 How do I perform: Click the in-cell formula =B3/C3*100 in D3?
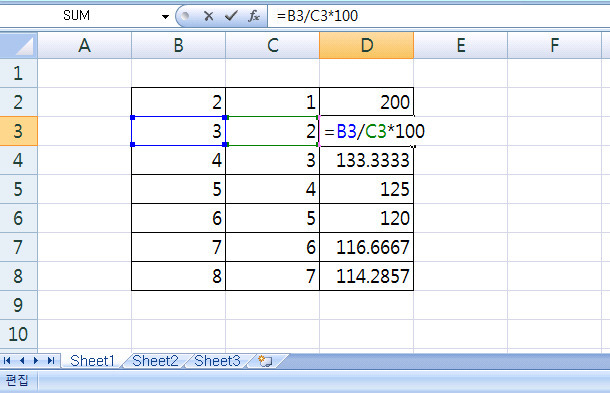[374, 132]
